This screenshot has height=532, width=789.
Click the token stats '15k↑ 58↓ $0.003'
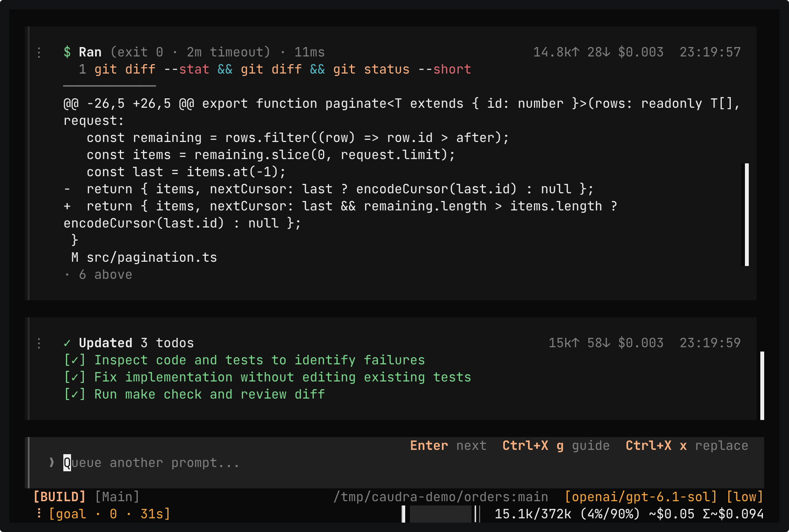pos(606,343)
